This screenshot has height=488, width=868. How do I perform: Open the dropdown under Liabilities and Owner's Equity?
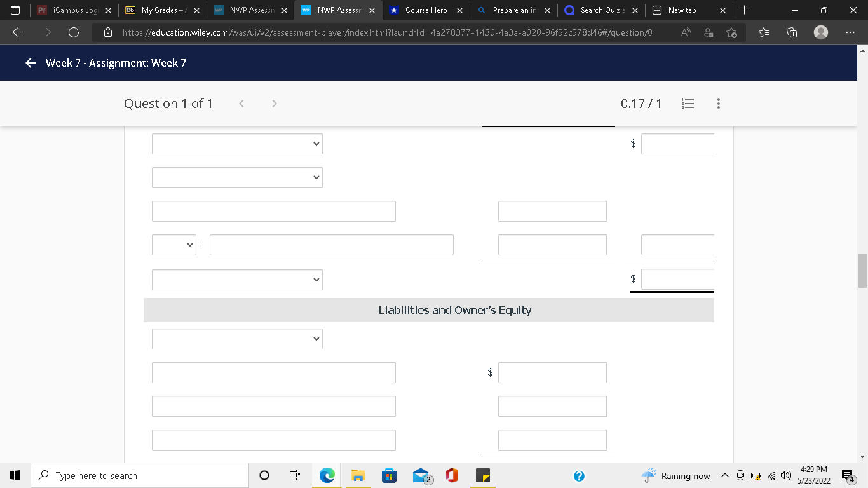[x=237, y=339]
